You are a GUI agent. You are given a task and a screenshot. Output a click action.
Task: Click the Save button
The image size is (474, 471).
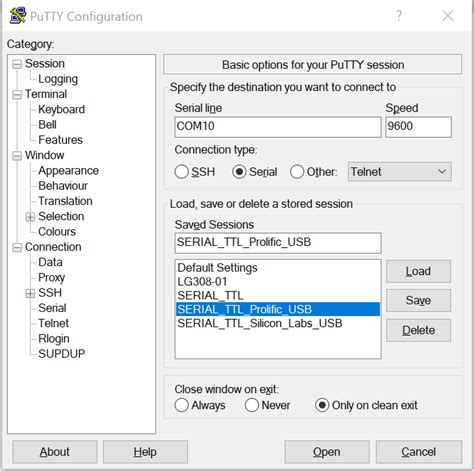pyautogui.click(x=418, y=301)
